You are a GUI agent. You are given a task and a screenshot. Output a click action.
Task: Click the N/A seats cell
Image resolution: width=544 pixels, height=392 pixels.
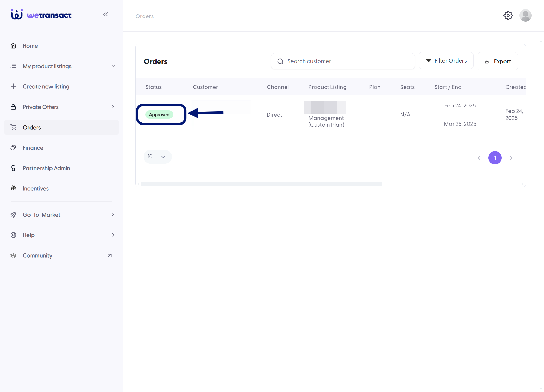tap(405, 114)
